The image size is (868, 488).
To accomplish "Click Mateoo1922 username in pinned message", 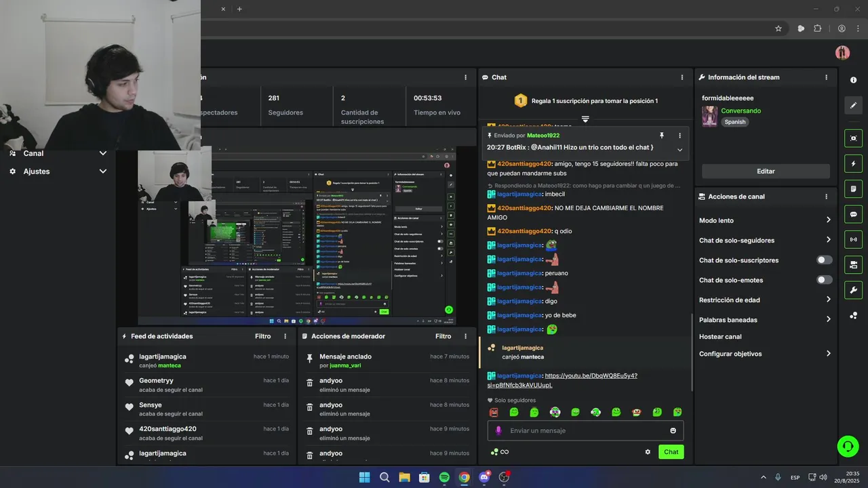I will coord(543,136).
